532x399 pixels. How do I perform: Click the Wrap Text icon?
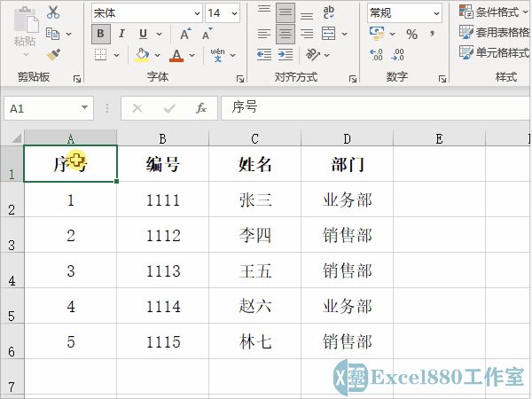pyautogui.click(x=328, y=12)
